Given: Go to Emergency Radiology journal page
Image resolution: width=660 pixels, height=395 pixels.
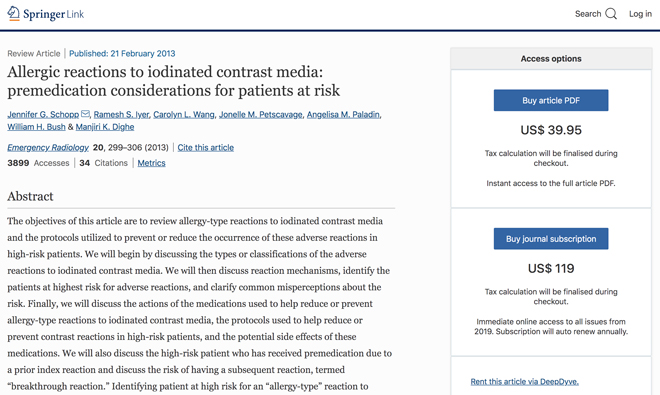Looking at the screenshot, I should (x=48, y=147).
